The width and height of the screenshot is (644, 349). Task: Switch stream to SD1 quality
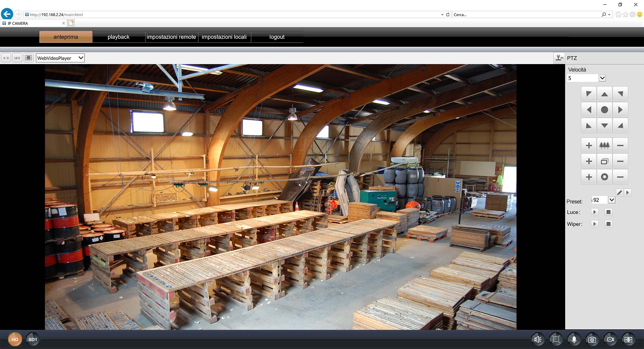point(33,339)
